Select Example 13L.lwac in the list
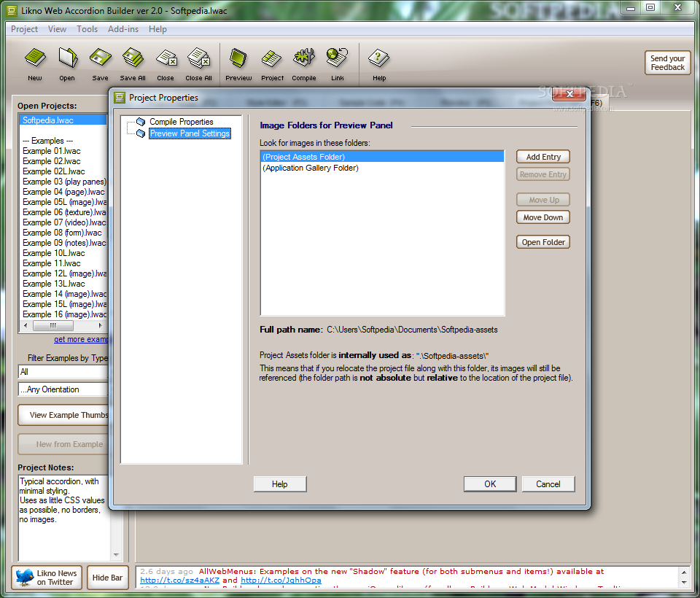 click(63, 284)
